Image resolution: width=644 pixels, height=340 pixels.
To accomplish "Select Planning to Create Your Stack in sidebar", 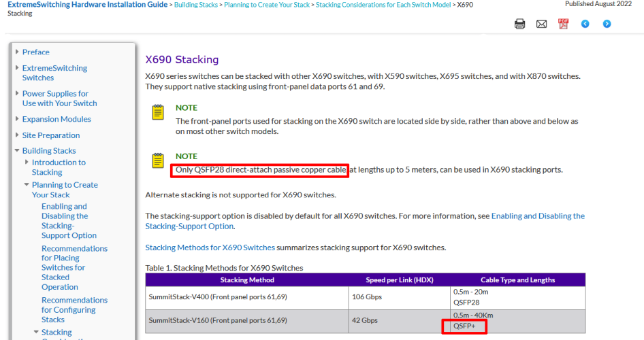I will click(65, 190).
